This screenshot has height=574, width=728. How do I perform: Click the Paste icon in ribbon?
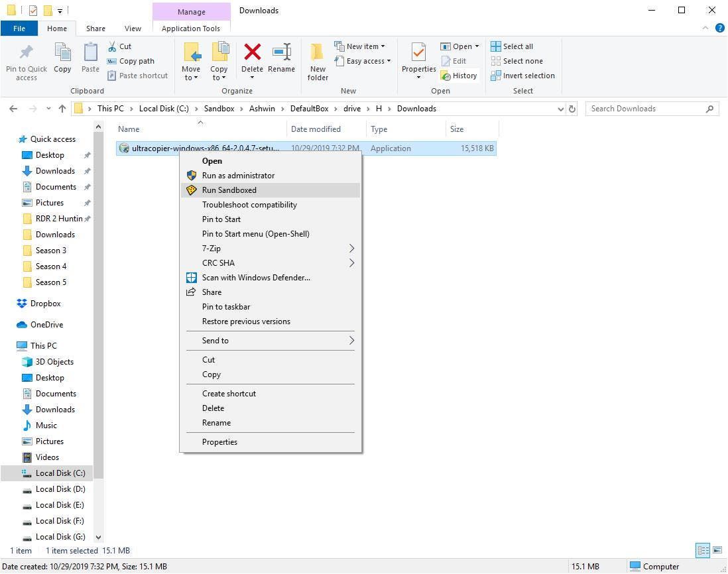click(90, 52)
